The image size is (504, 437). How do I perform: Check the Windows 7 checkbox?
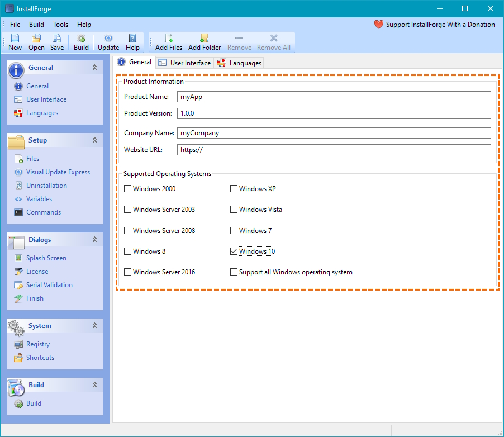pos(234,231)
